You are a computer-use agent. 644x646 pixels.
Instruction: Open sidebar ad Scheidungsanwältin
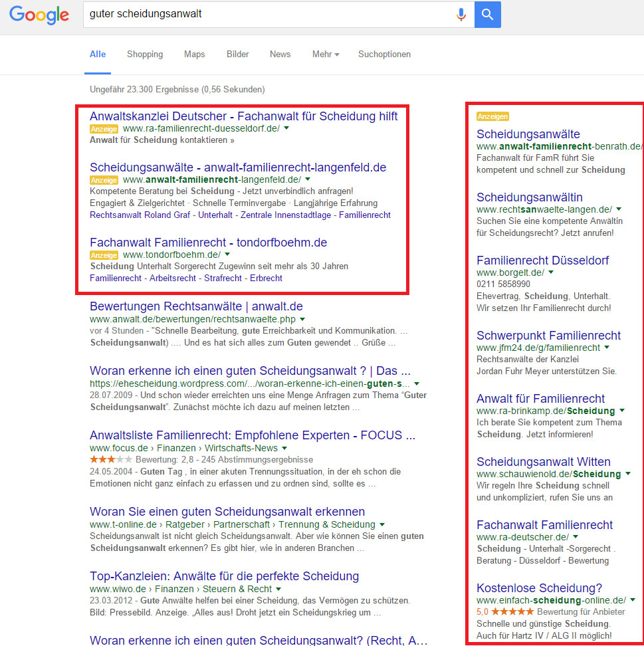[x=530, y=197]
